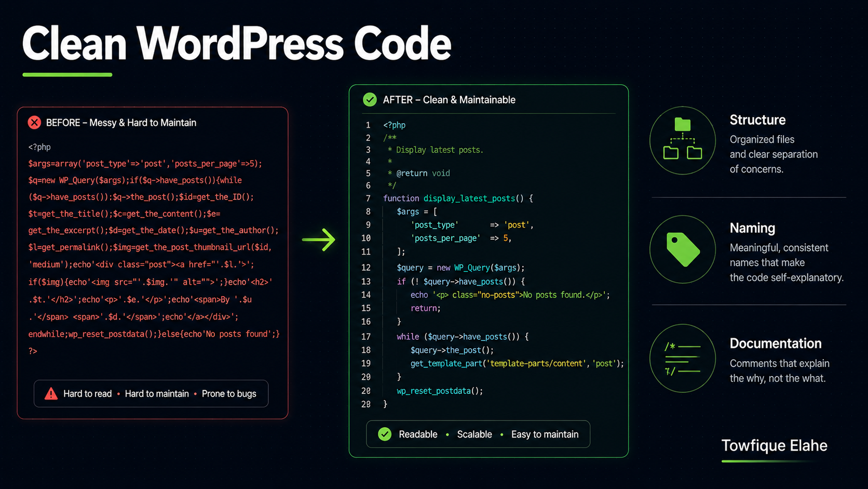Click the 'Easy to maintain' label
Viewport: 868px width, 489px height.
[x=545, y=434]
